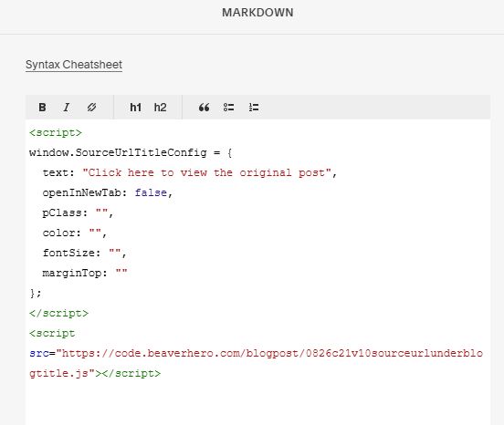Image resolution: width=504 pixels, height=425 pixels.
Task: Click the color property line
Action: pos(75,233)
